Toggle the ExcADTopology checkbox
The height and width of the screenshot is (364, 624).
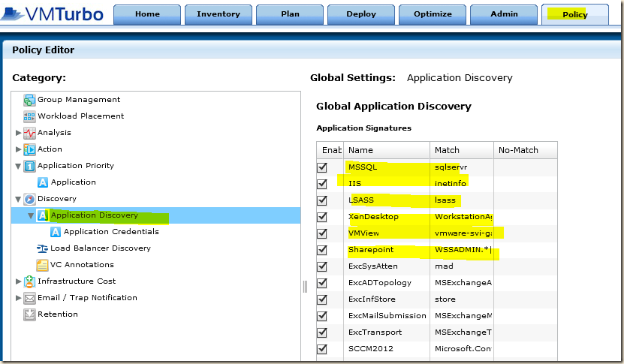pos(322,283)
